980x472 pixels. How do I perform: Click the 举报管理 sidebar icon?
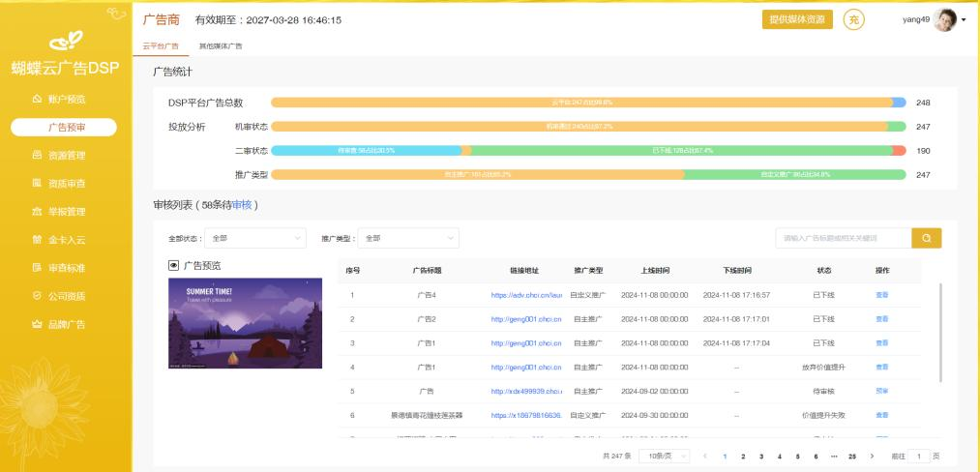point(37,212)
